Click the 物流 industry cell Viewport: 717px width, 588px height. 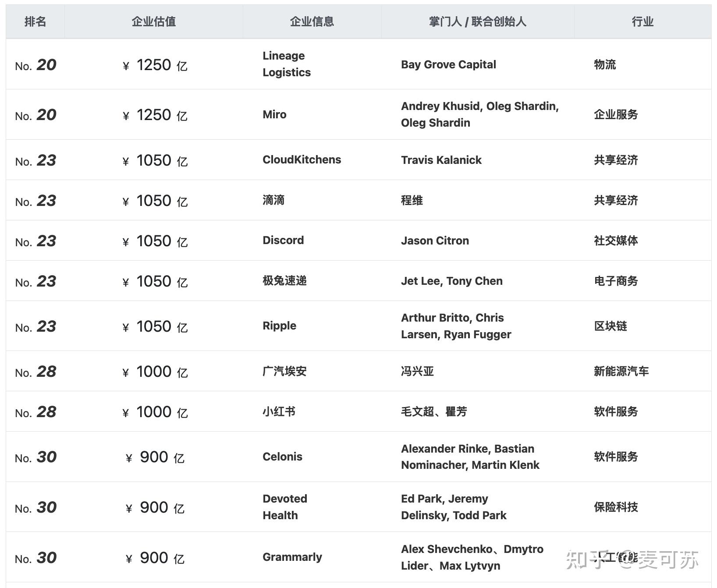tap(605, 64)
